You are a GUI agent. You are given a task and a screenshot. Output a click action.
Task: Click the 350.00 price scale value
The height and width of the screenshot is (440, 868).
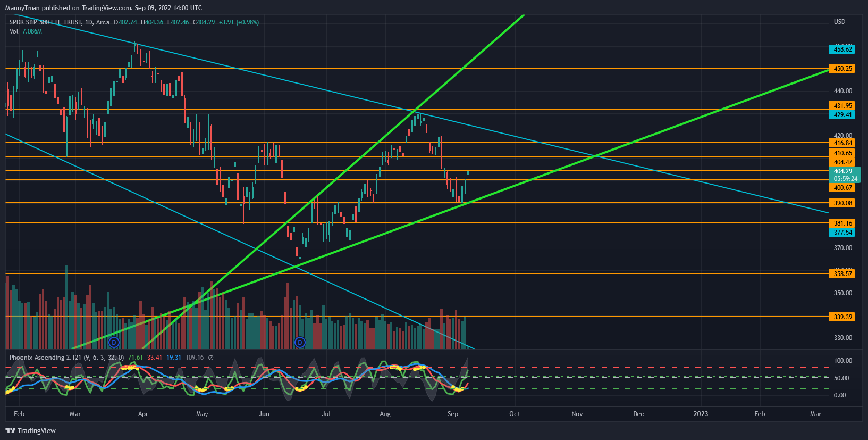(x=843, y=293)
